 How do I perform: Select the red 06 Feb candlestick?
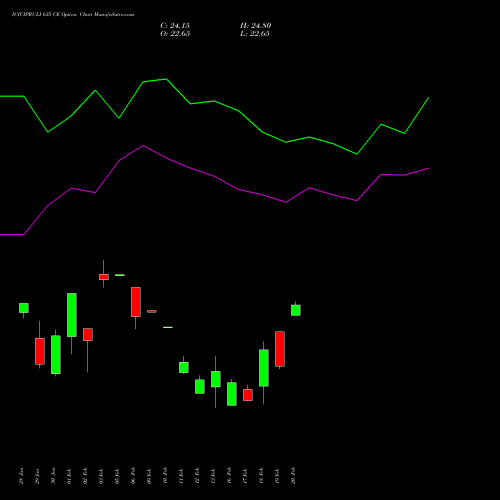[136, 302]
